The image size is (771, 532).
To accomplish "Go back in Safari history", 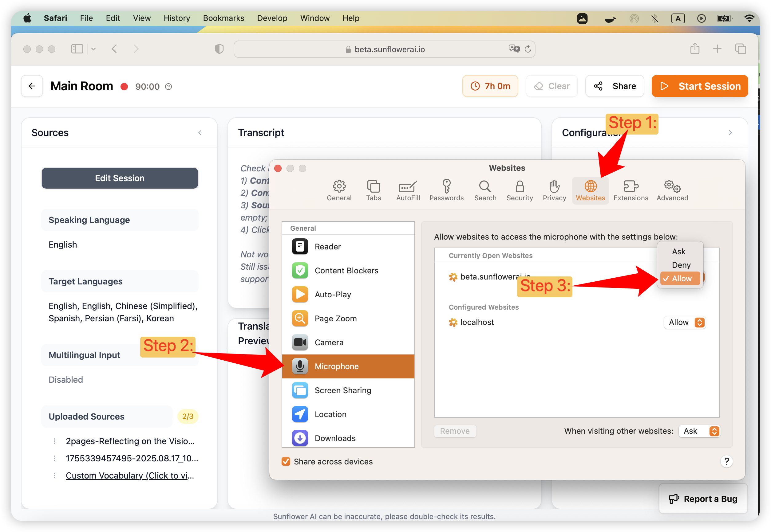I will click(114, 49).
